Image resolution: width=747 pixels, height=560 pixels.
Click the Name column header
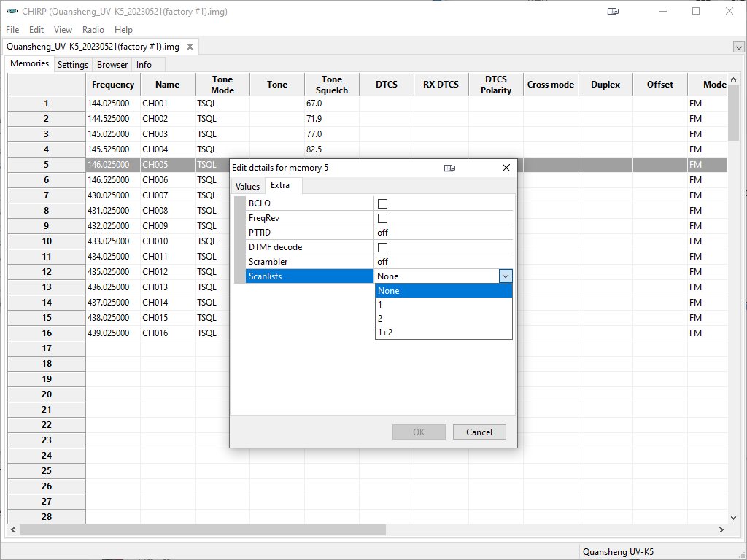pos(167,85)
